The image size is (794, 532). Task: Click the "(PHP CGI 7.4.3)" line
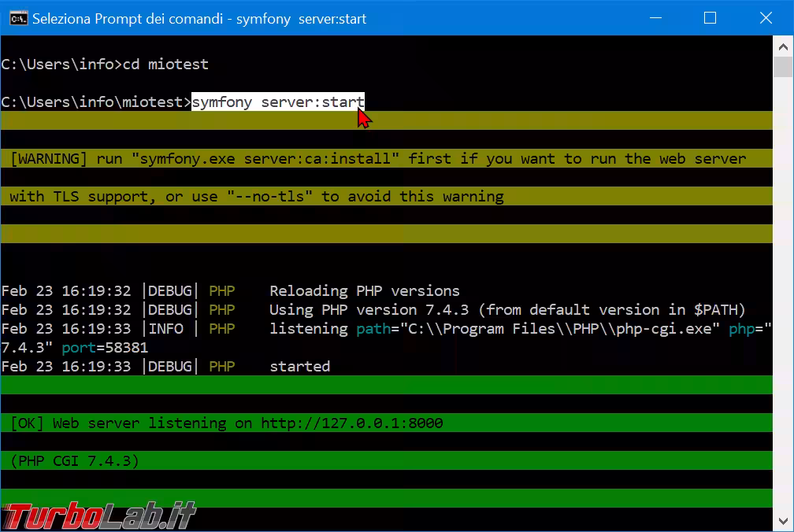[75, 461]
